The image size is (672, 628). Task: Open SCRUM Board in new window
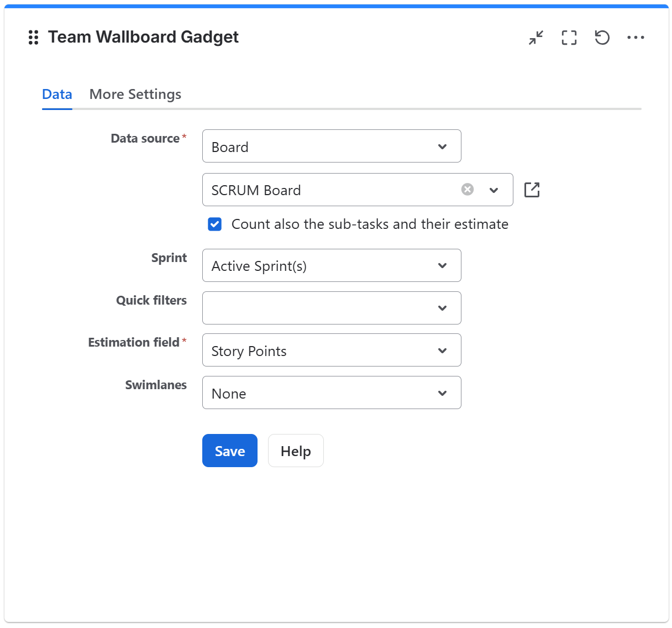532,190
